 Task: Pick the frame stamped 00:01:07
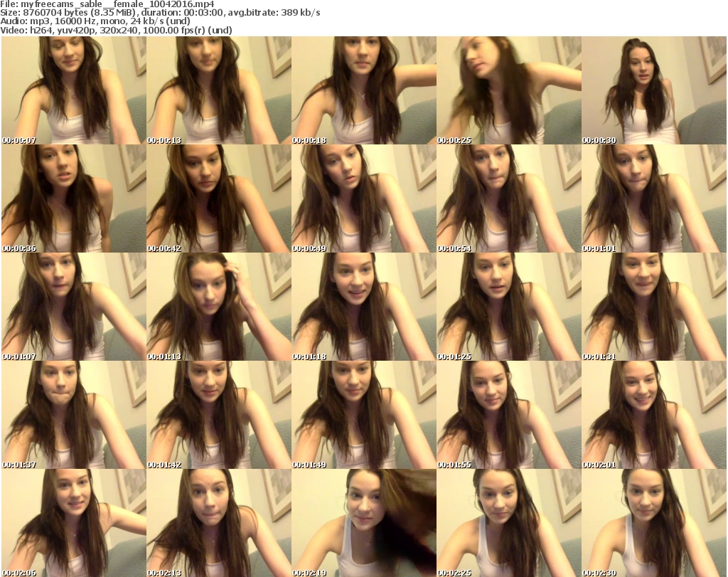74,307
